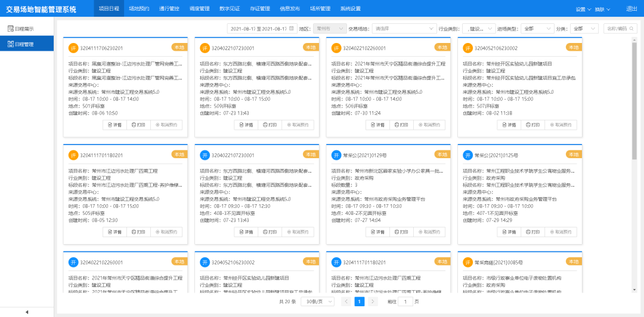
Task: Expand the 设置 dropdown
Action: click(x=583, y=9)
